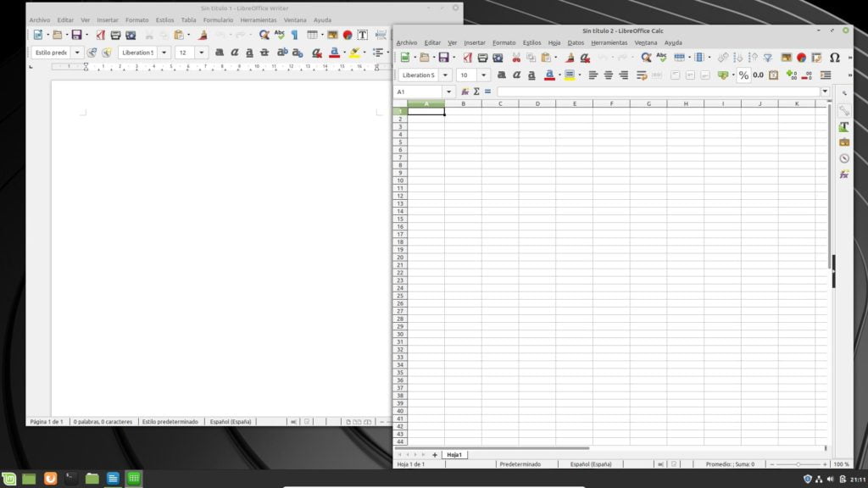
Task: Clone formatting with paintbrush in Calc
Action: 570,58
